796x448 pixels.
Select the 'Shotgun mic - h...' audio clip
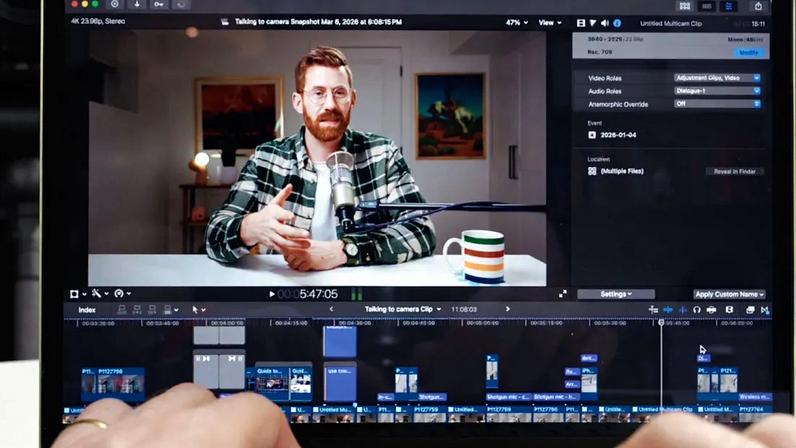click(x=556, y=397)
